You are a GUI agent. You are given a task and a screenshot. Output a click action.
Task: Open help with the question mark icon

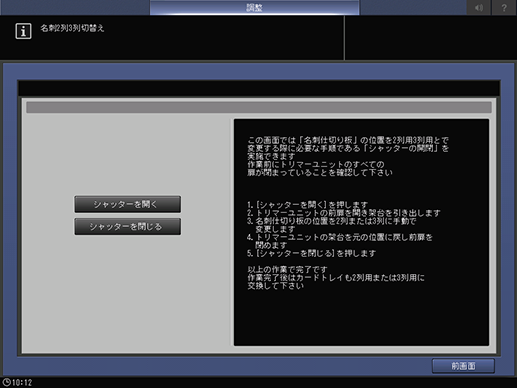coord(504,7)
